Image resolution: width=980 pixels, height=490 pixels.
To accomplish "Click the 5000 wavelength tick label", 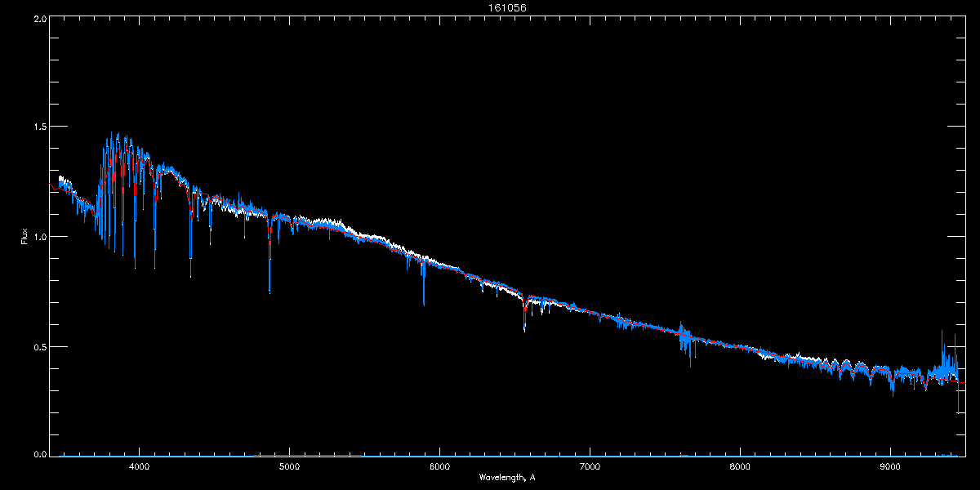I will pyautogui.click(x=290, y=467).
